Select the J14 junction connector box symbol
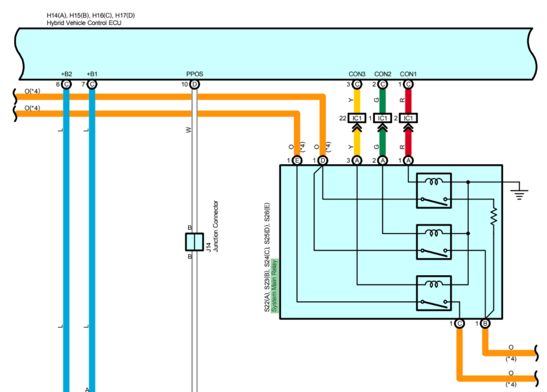Image resolution: width=547 pixels, height=392 pixels. click(195, 242)
